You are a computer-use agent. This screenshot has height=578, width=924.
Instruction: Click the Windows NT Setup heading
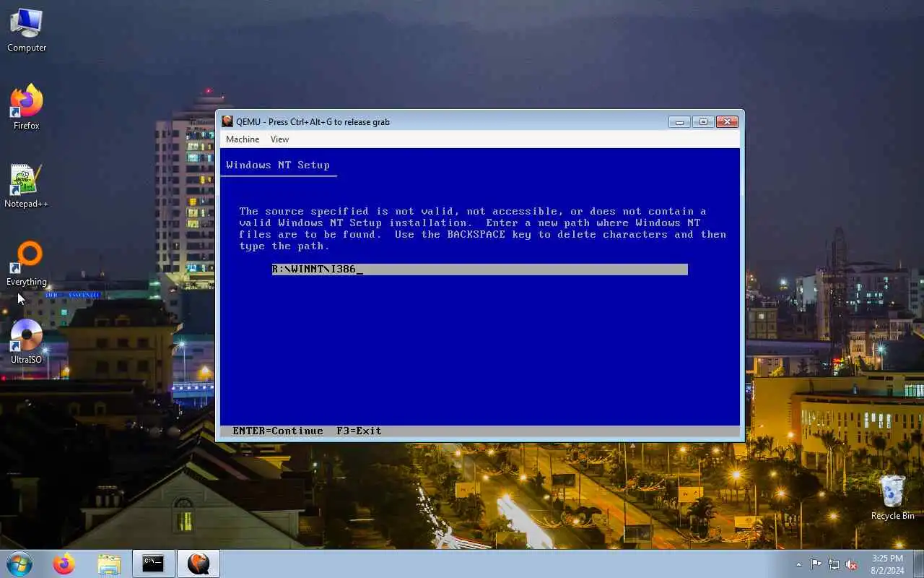point(278,165)
